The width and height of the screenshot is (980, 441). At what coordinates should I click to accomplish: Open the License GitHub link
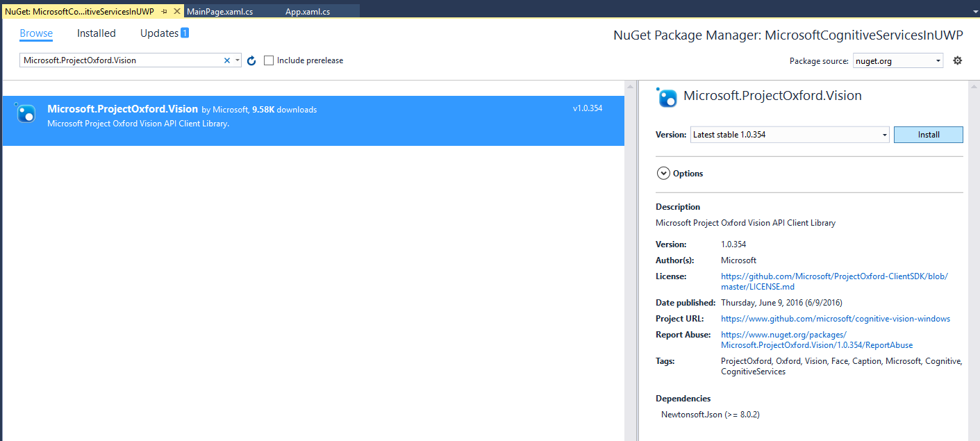point(834,281)
